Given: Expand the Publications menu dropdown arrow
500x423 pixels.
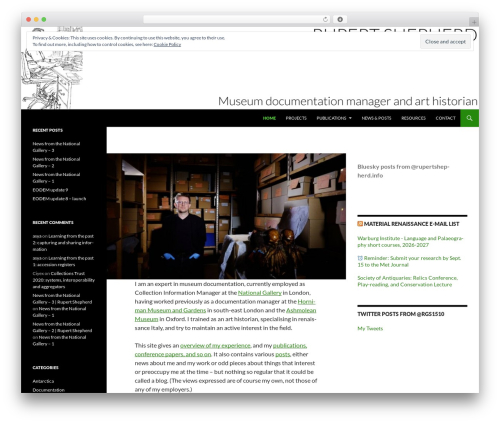Looking at the screenshot, I should click(x=350, y=118).
